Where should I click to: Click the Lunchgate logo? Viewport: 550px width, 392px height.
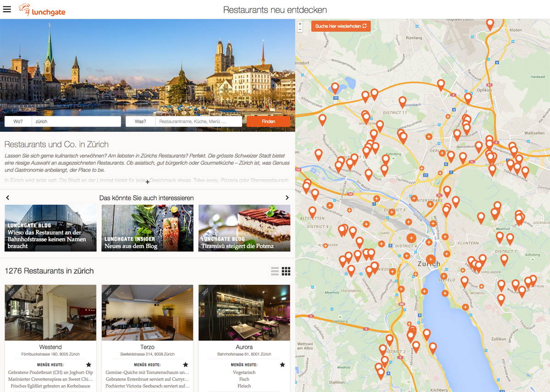[42, 10]
